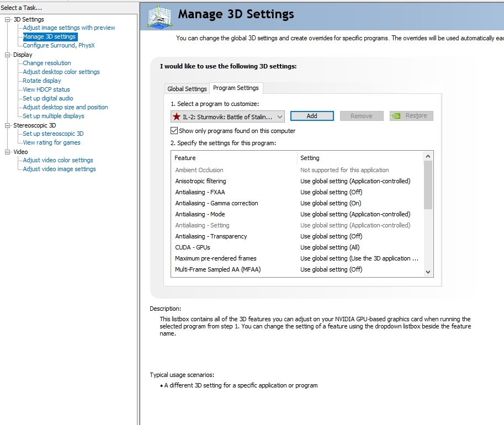This screenshot has height=425, width=504.
Task: Collapse the 3D Settings tree node
Action: [7, 20]
